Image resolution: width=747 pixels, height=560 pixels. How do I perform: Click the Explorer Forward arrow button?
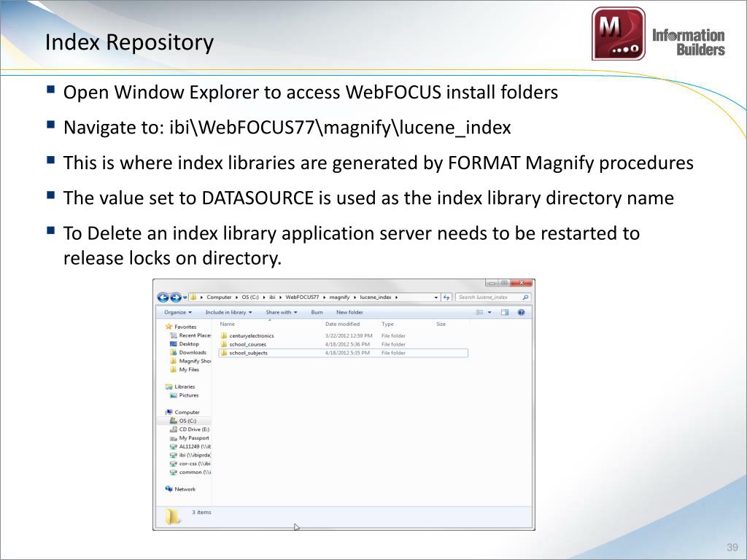tap(176, 297)
